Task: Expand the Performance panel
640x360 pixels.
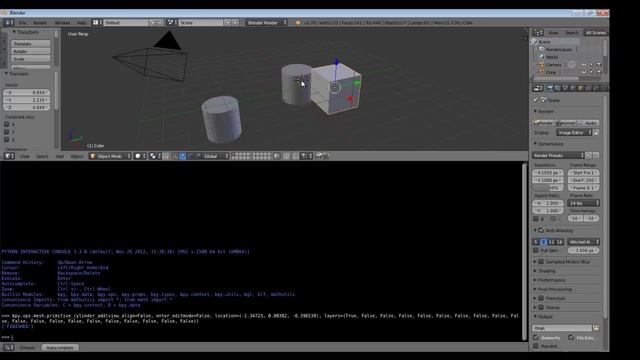Action: click(x=551, y=280)
